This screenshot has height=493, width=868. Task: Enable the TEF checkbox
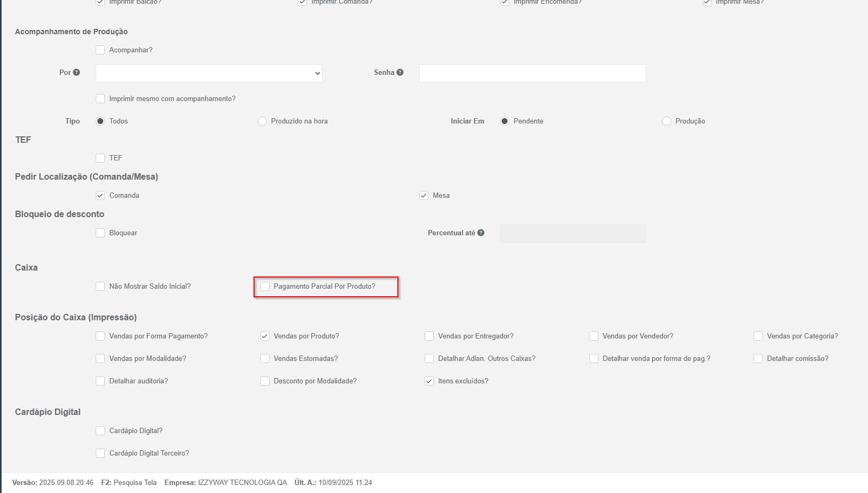pos(101,158)
